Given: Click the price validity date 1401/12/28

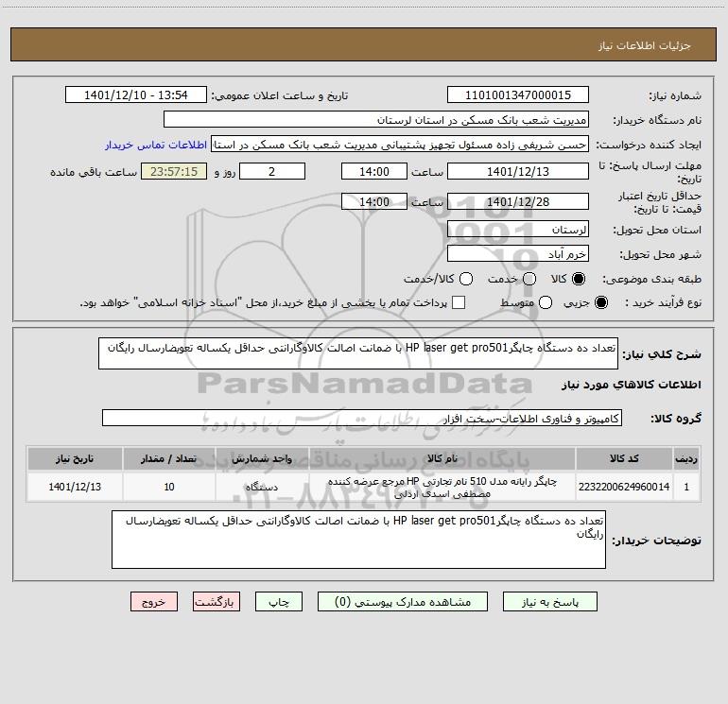Looking at the screenshot, I should pyautogui.click(x=518, y=201).
